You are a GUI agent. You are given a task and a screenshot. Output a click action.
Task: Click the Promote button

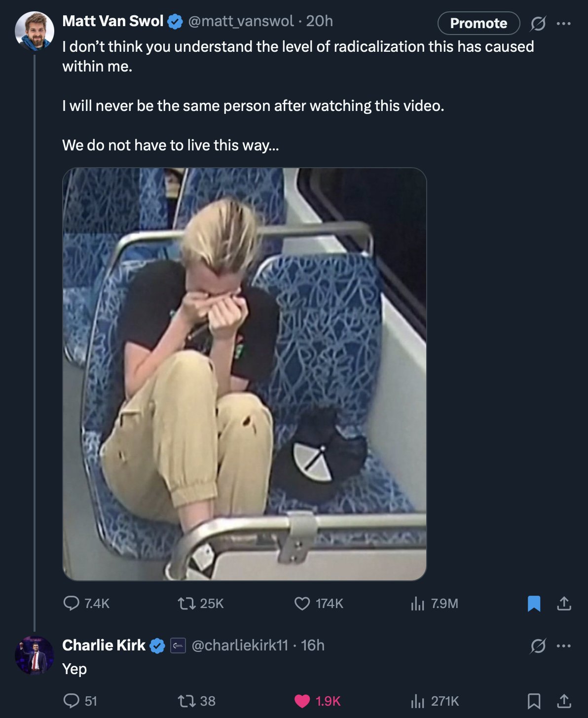tap(478, 23)
